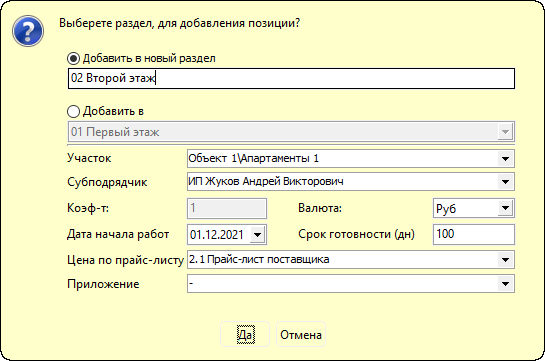Click the 'Срок готовности (дн)' label
The image size is (545, 361).
(356, 235)
